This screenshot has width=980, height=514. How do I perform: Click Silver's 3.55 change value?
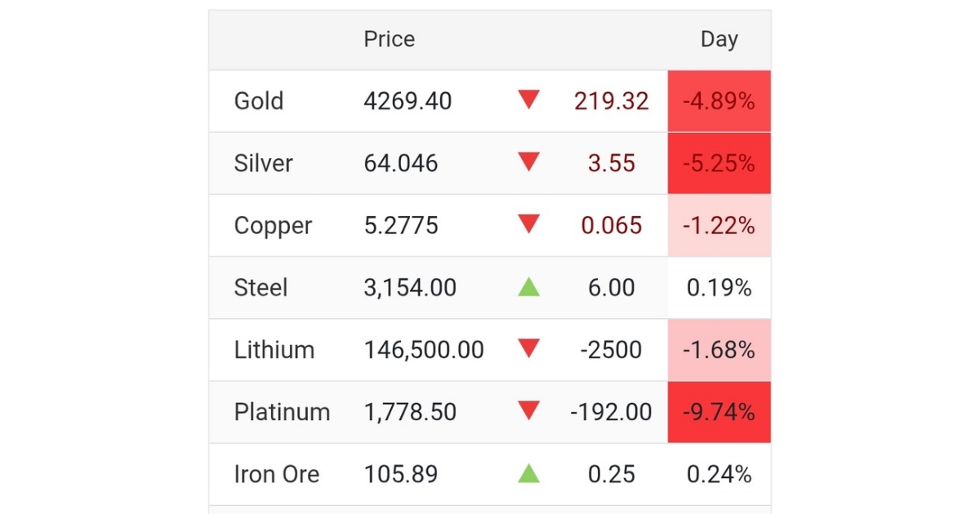(x=612, y=163)
